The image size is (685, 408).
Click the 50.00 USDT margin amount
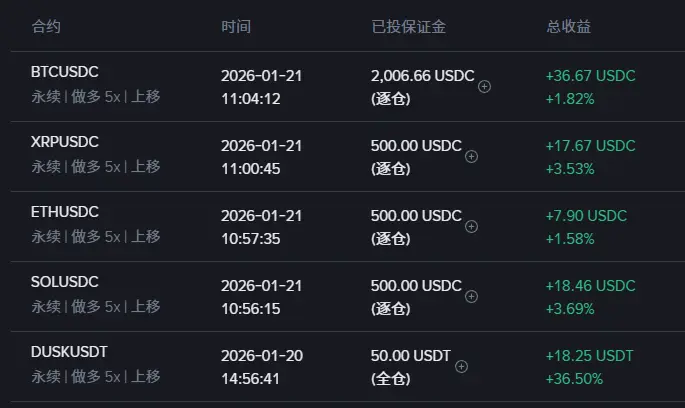[x=410, y=356]
